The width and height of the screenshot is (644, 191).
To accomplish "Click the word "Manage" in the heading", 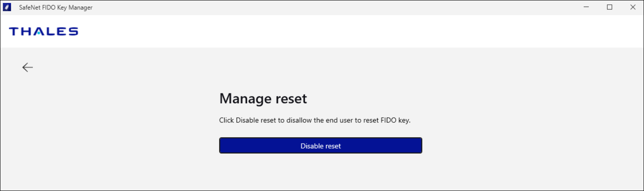I will tap(240, 99).
